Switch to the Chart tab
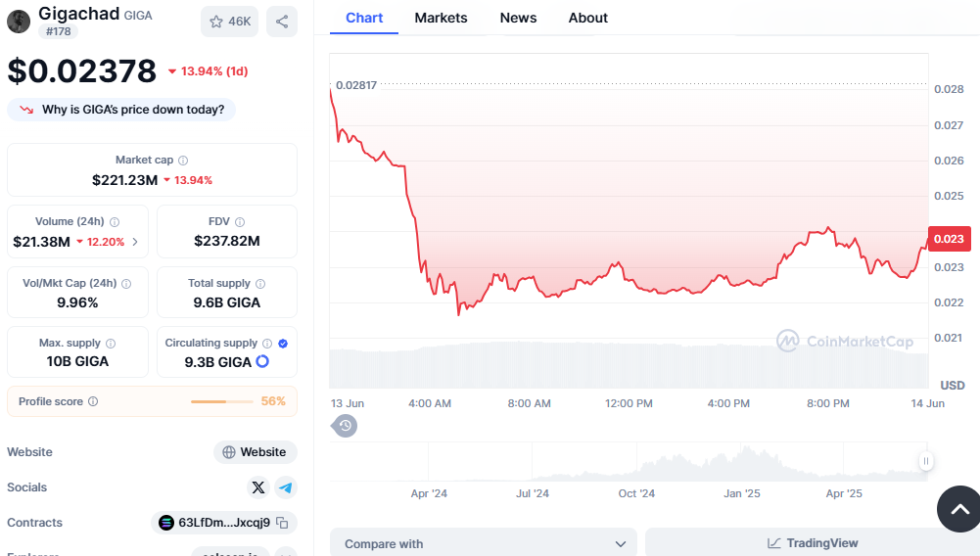The height and width of the screenshot is (556, 980). 364,19
